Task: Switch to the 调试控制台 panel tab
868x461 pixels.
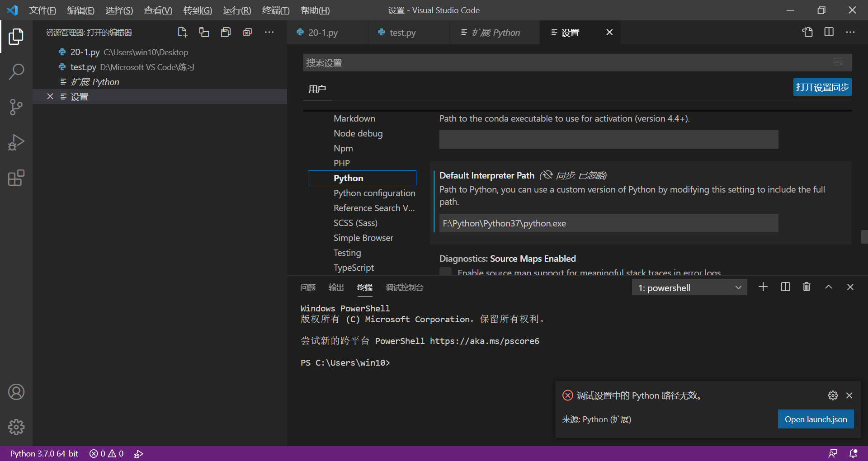Action: click(405, 287)
